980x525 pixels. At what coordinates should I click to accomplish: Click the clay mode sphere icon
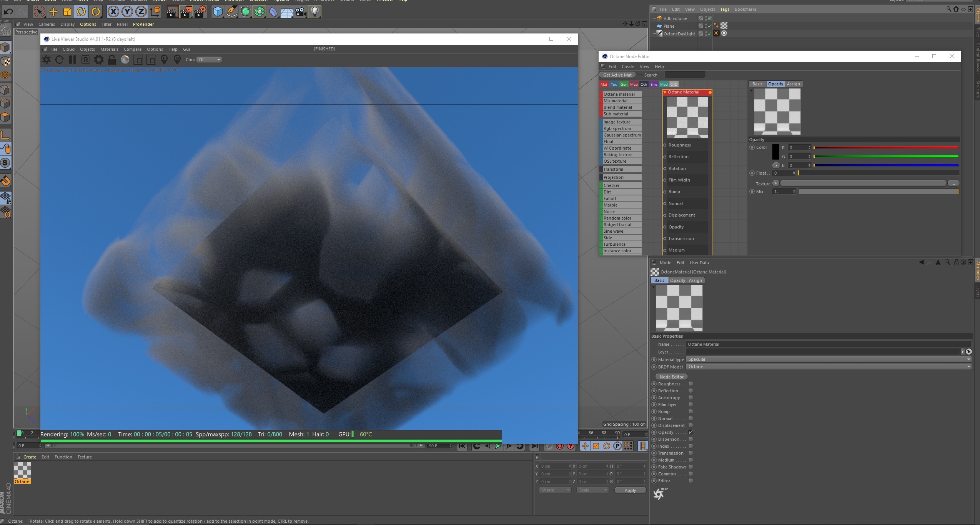click(125, 60)
